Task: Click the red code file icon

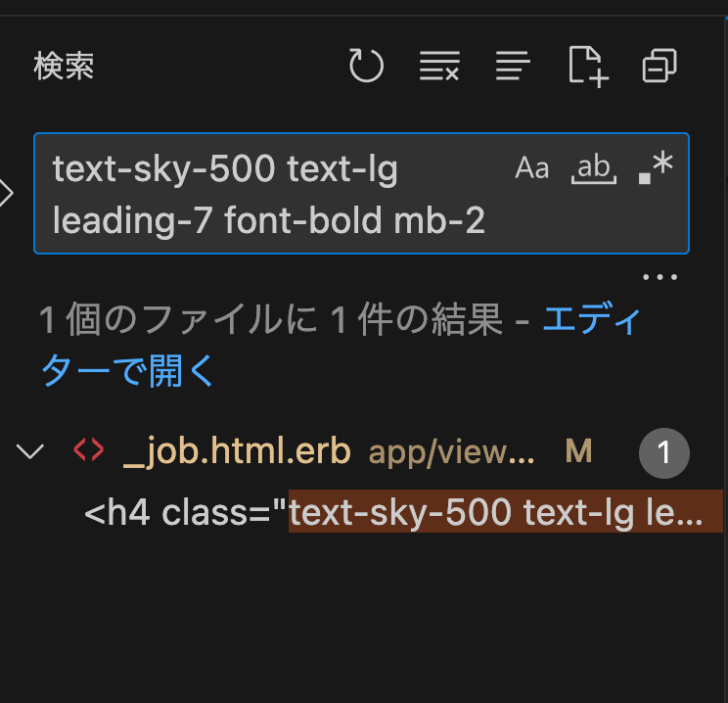Action: coord(89,450)
